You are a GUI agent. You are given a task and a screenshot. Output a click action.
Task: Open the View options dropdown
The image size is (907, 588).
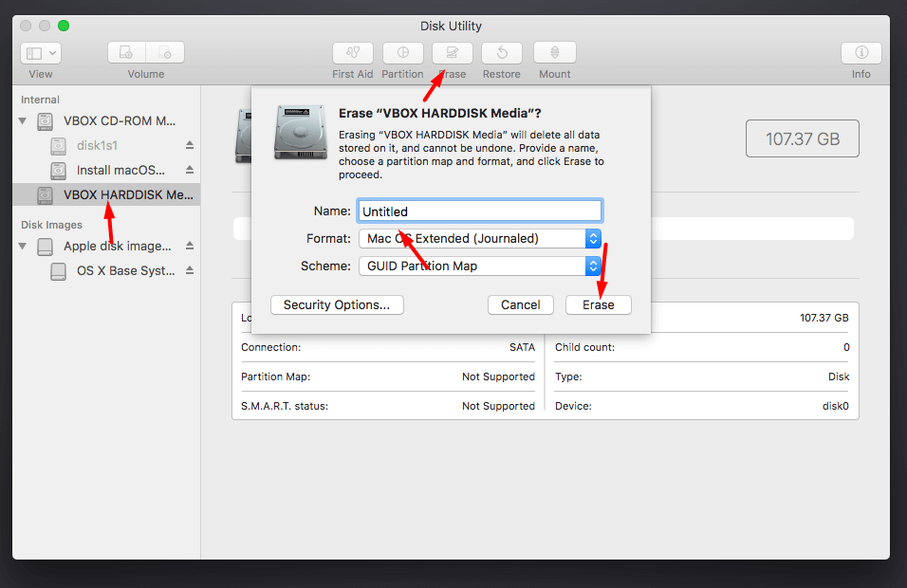coord(41,53)
